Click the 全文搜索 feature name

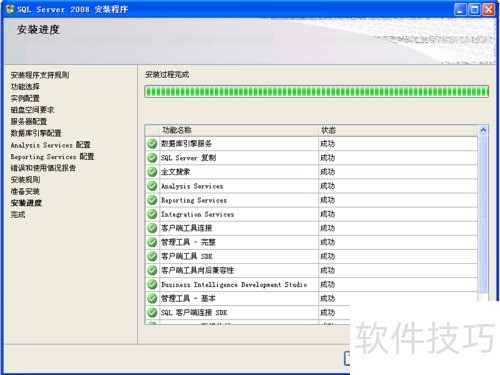(x=175, y=172)
